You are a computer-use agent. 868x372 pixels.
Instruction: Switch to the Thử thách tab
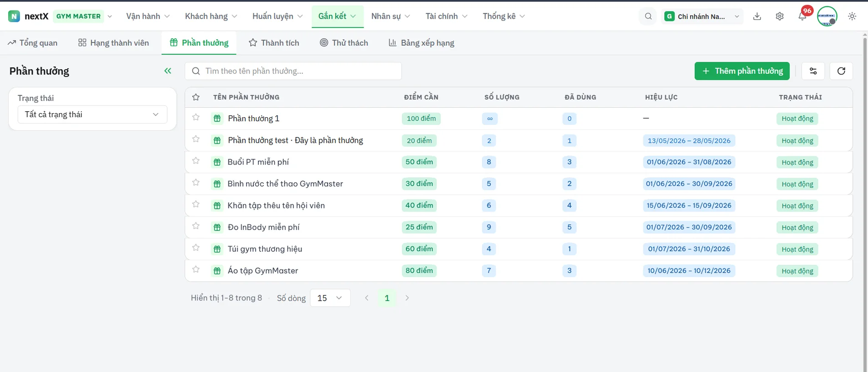(x=344, y=43)
